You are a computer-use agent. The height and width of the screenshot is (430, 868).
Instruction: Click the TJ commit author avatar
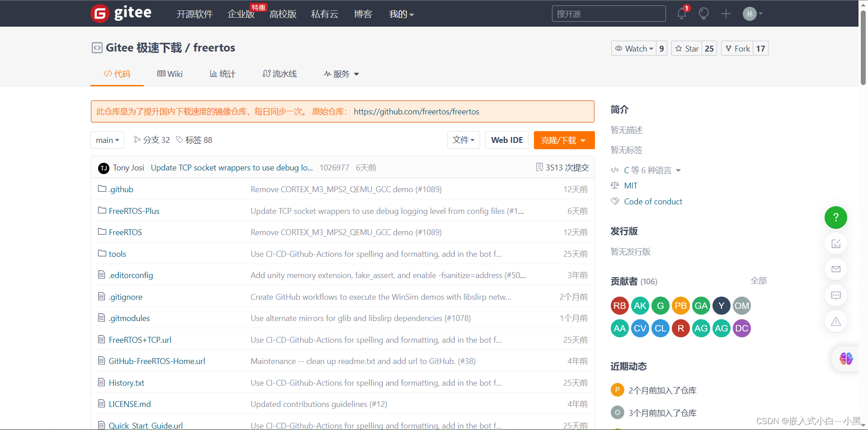coord(104,168)
